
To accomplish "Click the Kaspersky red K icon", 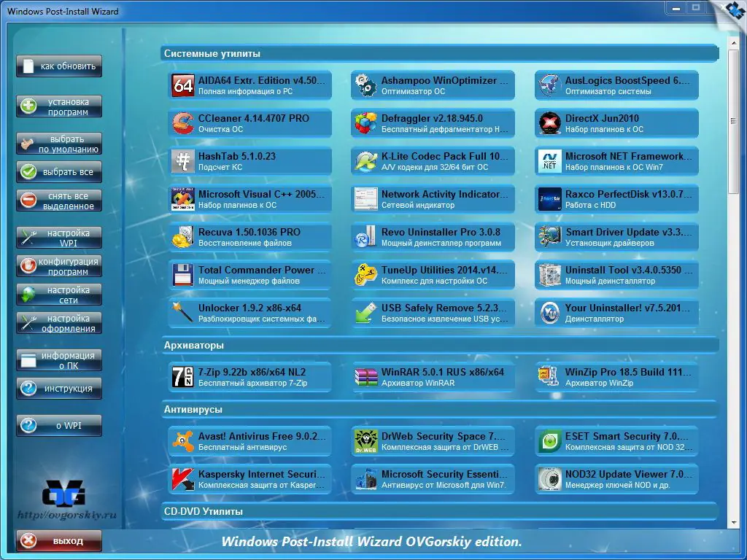I will [x=183, y=479].
